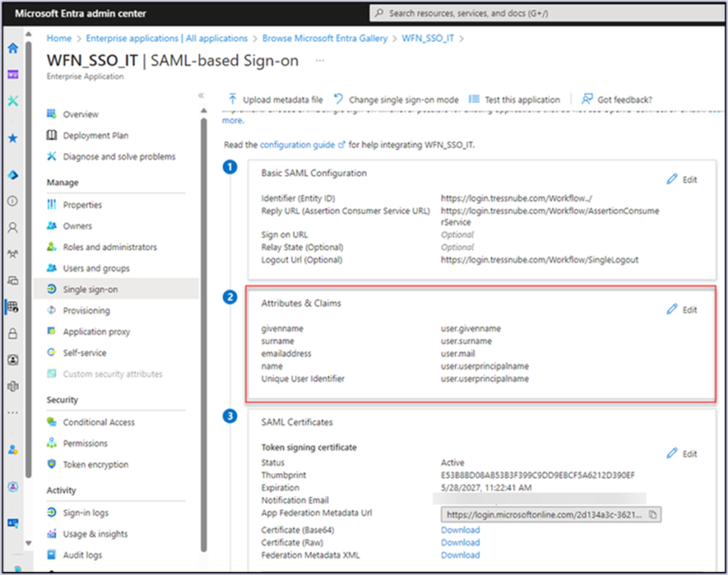Open Conditional Access under Security
This screenshot has width=728, height=575.
coord(99,422)
